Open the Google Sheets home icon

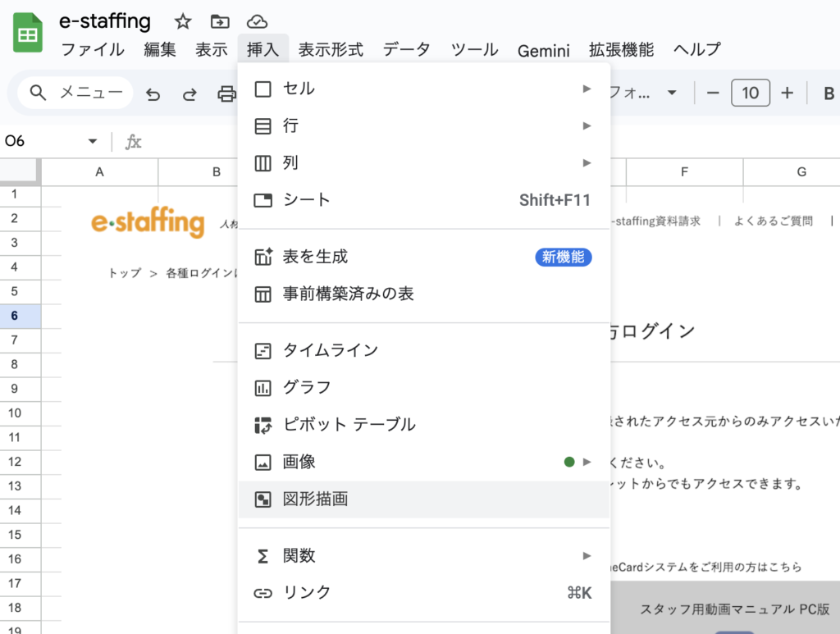(x=28, y=34)
